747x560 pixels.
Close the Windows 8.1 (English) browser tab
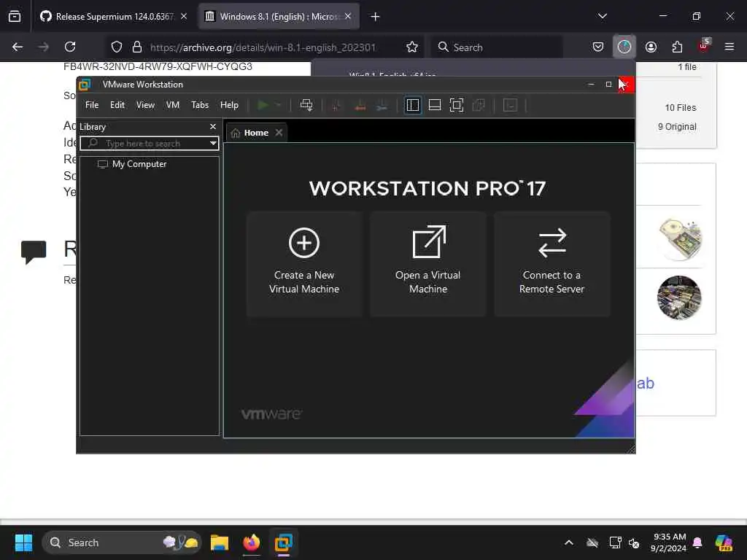tap(348, 17)
